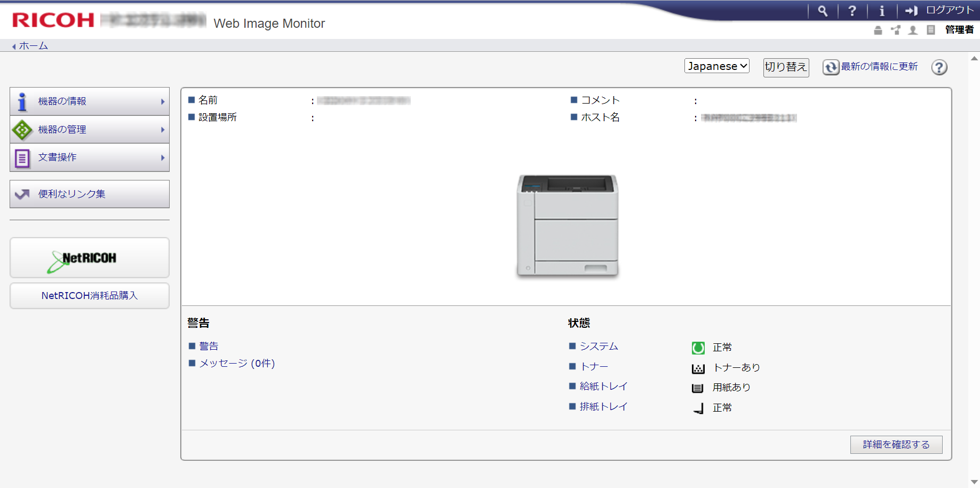The width and height of the screenshot is (980, 488).
Task: Click the document status icon beside 管理者
Action: tap(930, 30)
